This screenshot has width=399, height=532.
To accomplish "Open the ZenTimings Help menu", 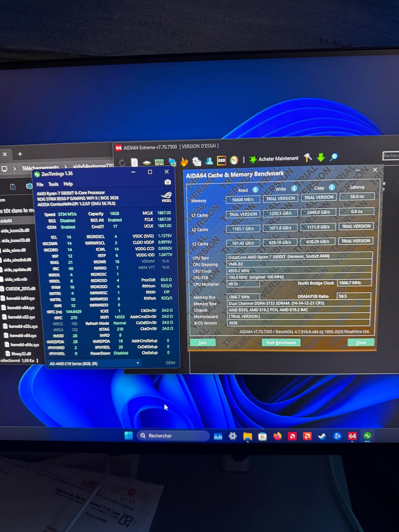I will click(x=68, y=184).
